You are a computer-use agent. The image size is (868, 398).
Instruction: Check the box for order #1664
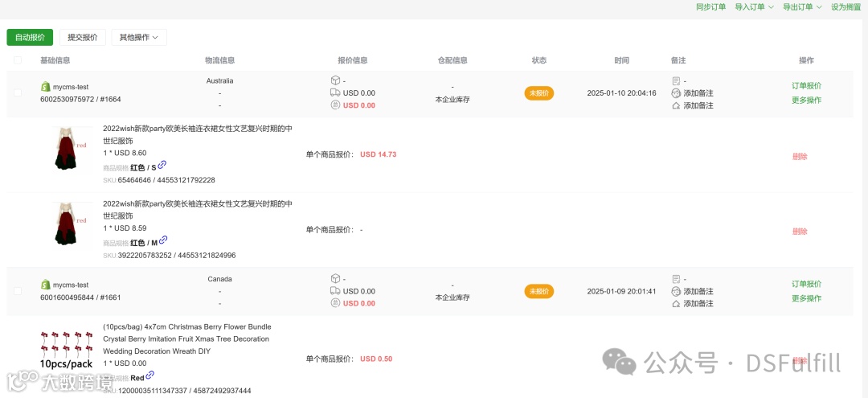[18, 93]
